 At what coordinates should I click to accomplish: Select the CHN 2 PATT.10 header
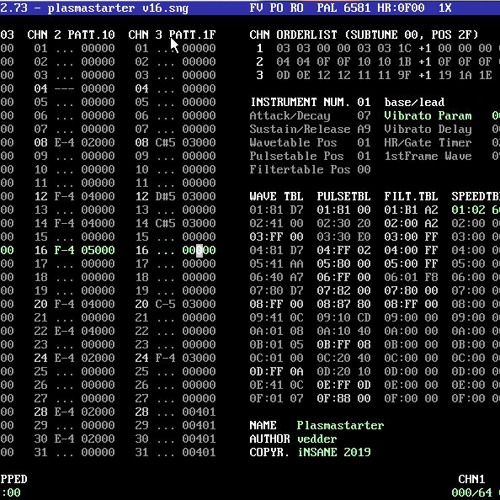71,35
